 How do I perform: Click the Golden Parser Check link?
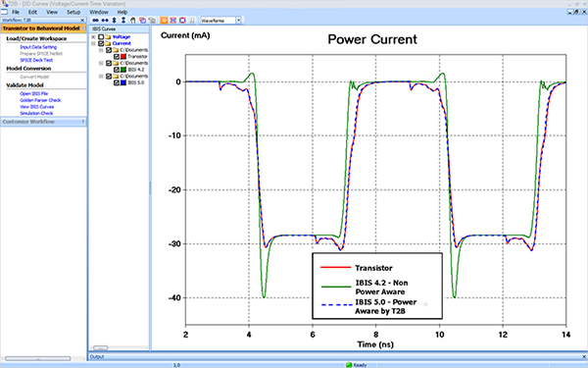tap(40, 100)
